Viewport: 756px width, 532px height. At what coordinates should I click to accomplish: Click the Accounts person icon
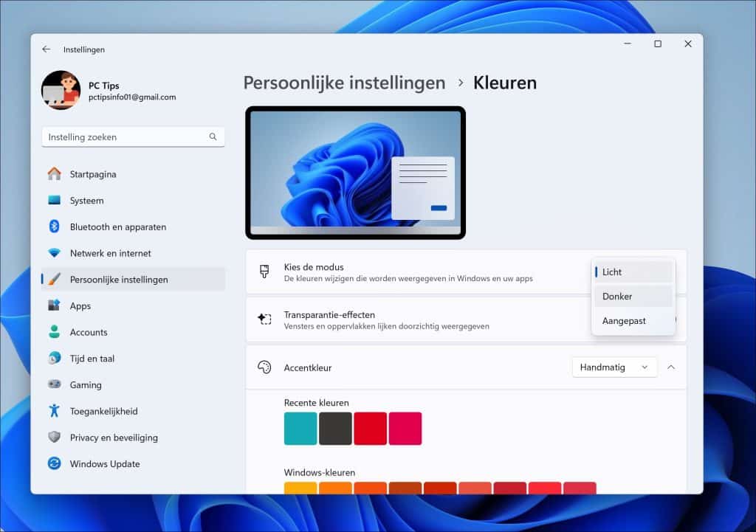point(55,331)
